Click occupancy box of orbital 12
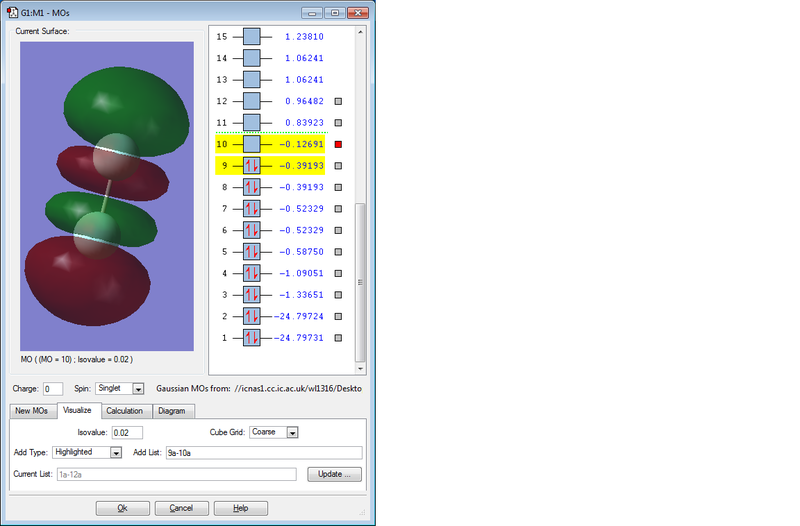 pyautogui.click(x=252, y=101)
